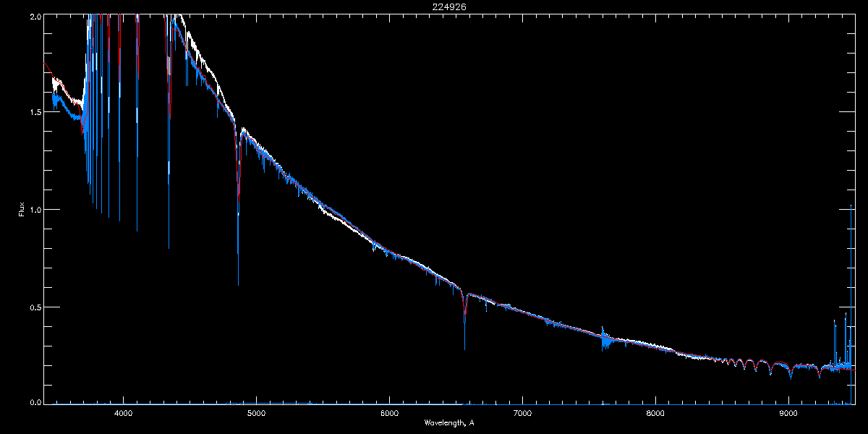Click the 8000 wavelength tick label

point(655,413)
